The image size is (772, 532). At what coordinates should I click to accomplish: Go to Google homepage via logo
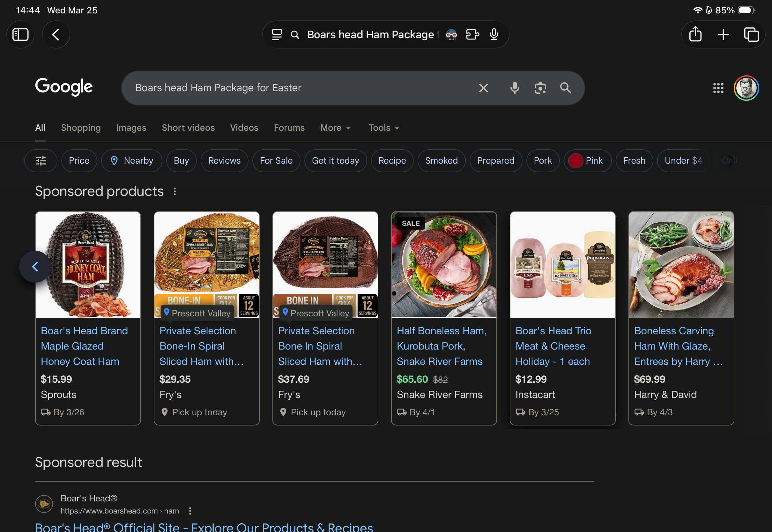(x=64, y=87)
